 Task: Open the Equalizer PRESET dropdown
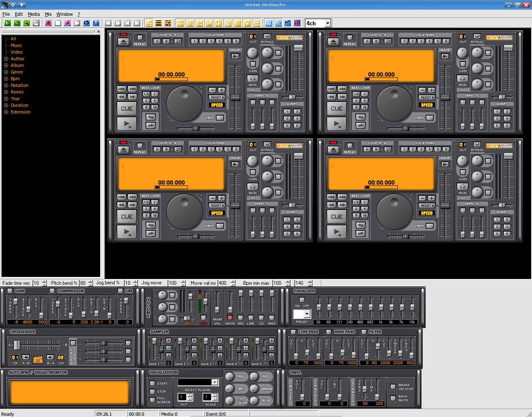(x=307, y=314)
